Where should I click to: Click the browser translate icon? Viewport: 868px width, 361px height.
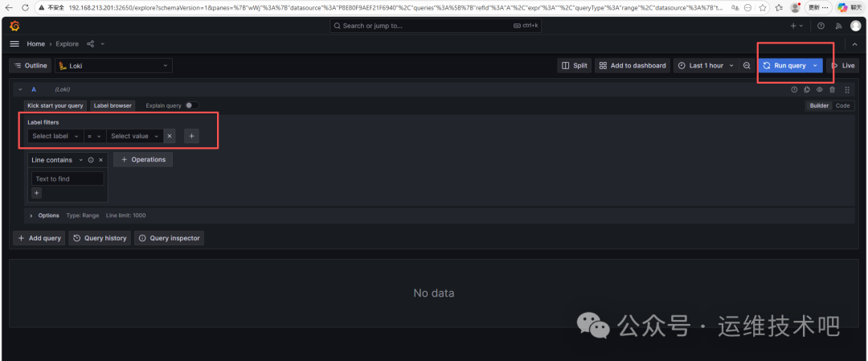734,8
